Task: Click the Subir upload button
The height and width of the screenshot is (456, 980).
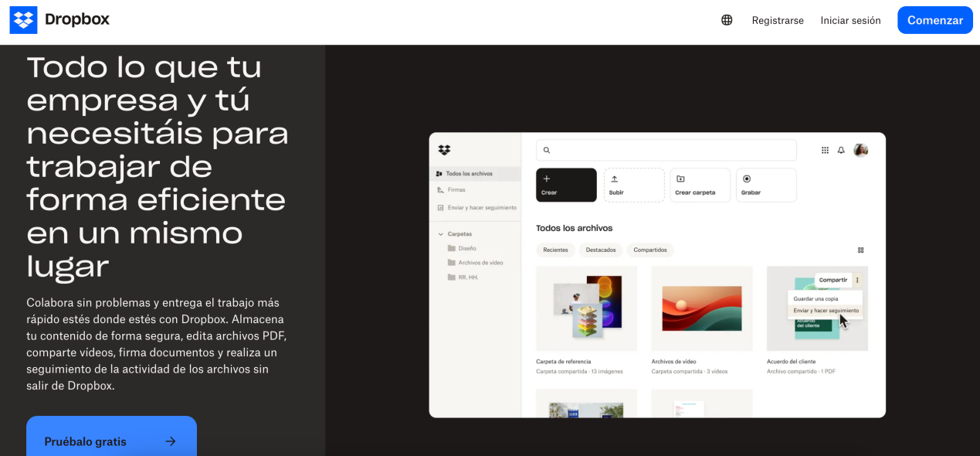Action: (634, 185)
